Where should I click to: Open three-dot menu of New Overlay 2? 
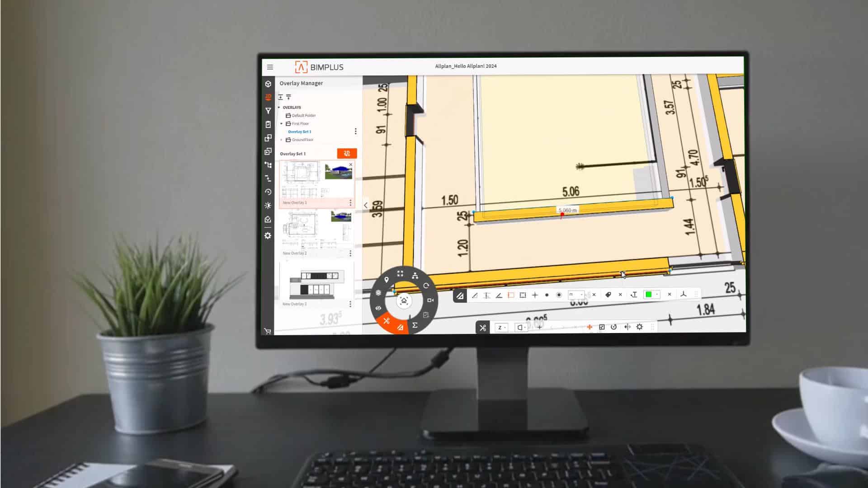[350, 253]
